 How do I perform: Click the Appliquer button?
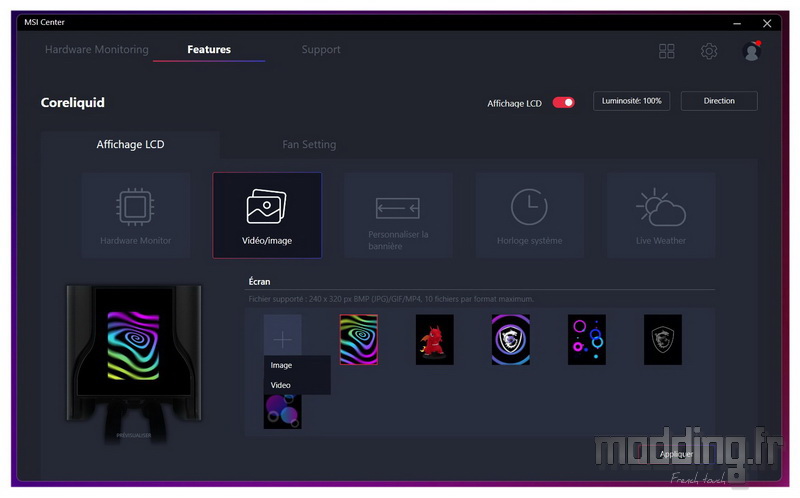(x=677, y=454)
